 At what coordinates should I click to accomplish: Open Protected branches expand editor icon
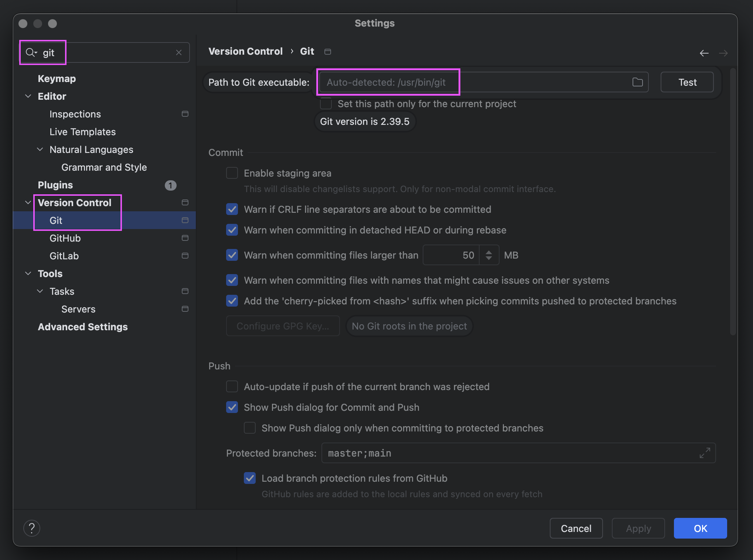click(706, 453)
